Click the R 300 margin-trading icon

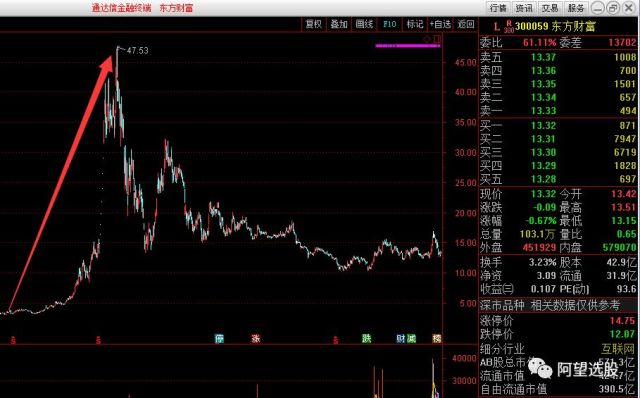coord(509,27)
